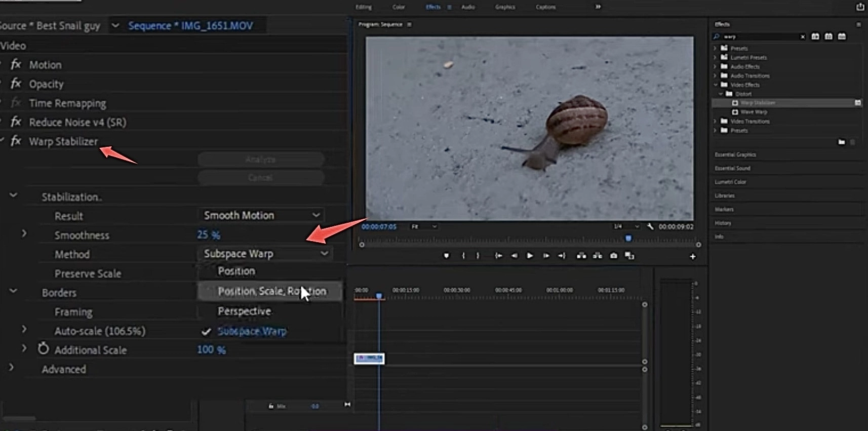Collapse Video Effects folder
The image size is (868, 431).
(716, 85)
